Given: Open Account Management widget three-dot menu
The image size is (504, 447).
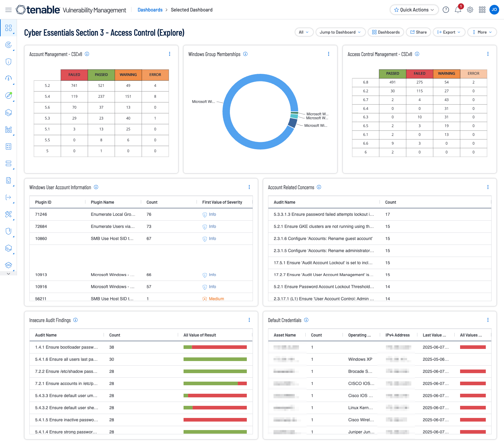Looking at the screenshot, I should click(170, 54).
